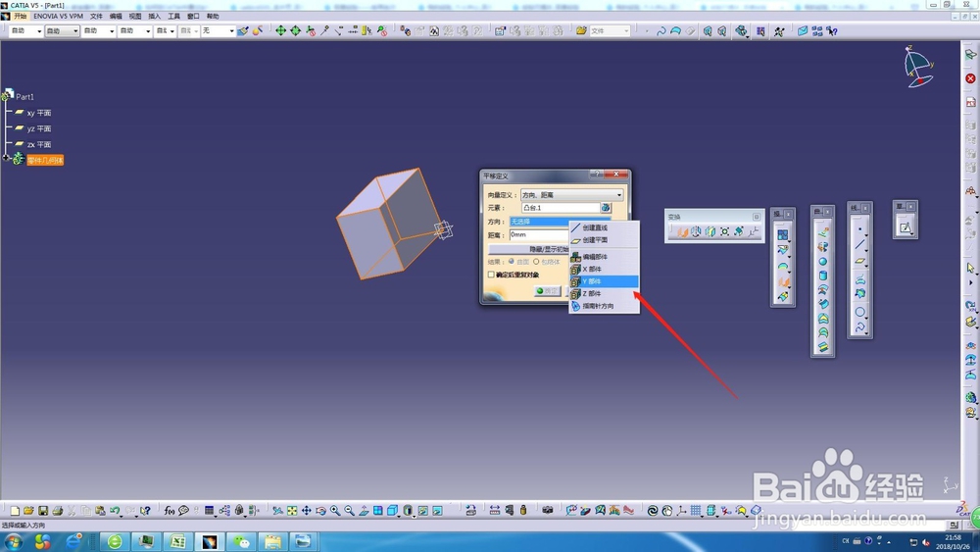Choose '创建平面' from the context menu
980x552 pixels.
[x=604, y=239]
